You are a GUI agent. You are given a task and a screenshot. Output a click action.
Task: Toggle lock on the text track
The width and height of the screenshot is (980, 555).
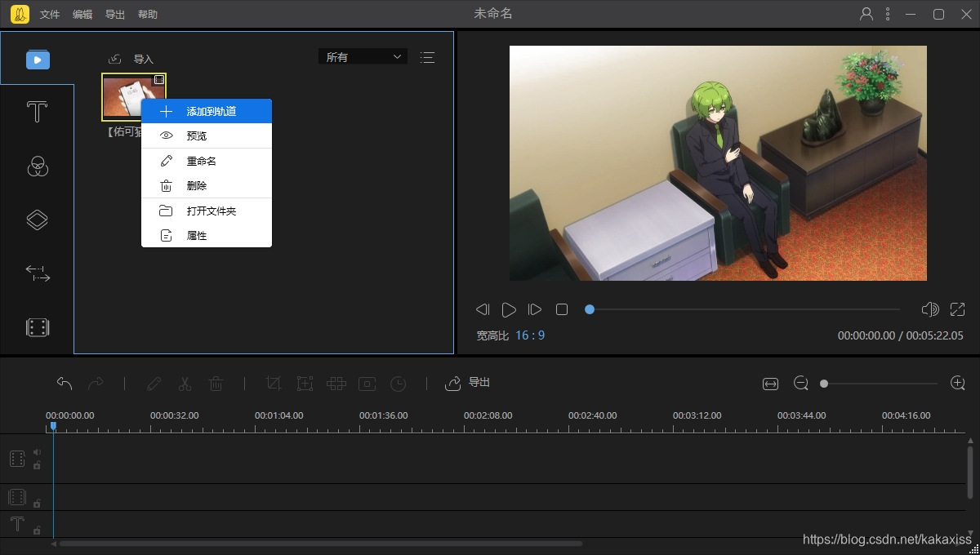(x=37, y=531)
